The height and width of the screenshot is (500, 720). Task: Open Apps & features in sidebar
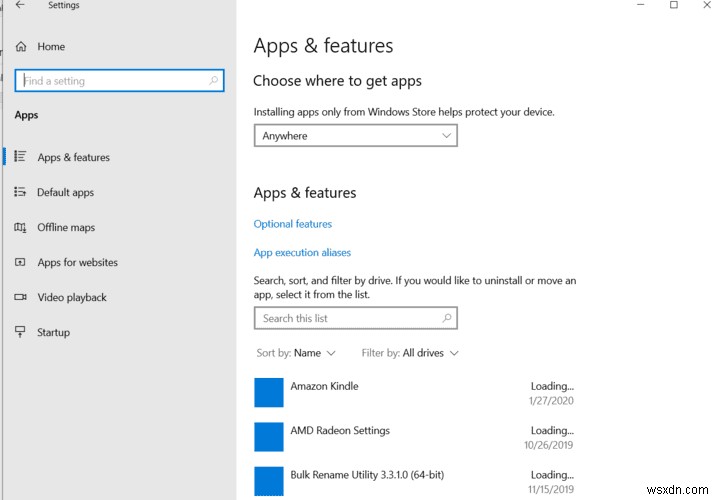[x=74, y=157]
